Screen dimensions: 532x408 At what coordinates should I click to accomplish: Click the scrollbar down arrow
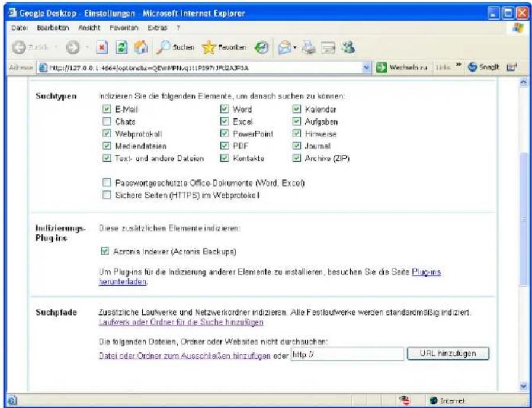[523, 386]
